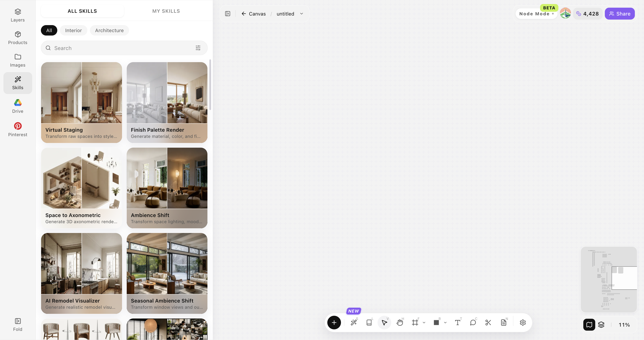Expand the frame tool options arrow
This screenshot has height=340, width=644.
pos(424,323)
